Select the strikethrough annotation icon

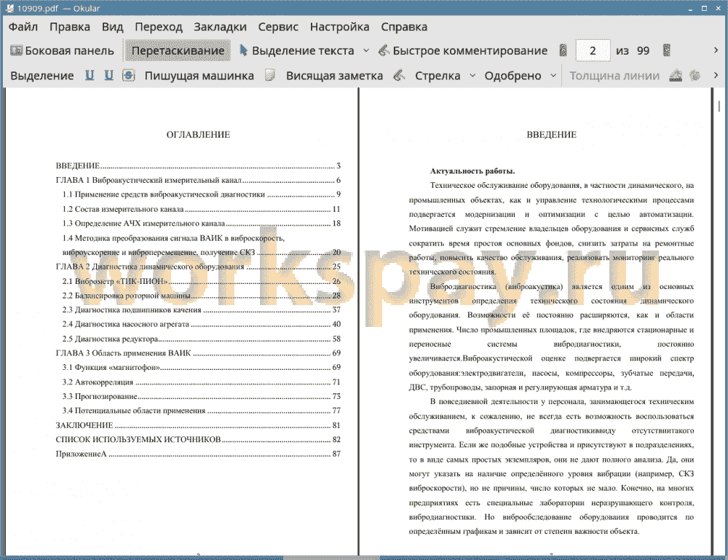pos(129,75)
